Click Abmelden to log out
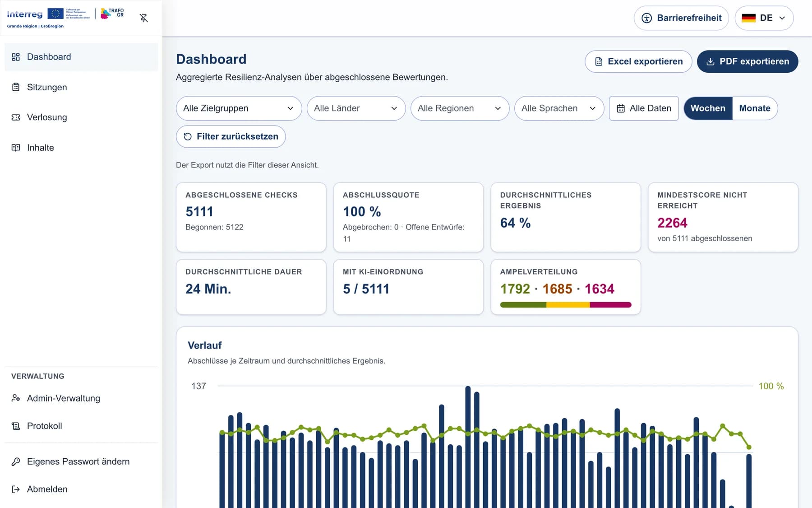 point(81,489)
